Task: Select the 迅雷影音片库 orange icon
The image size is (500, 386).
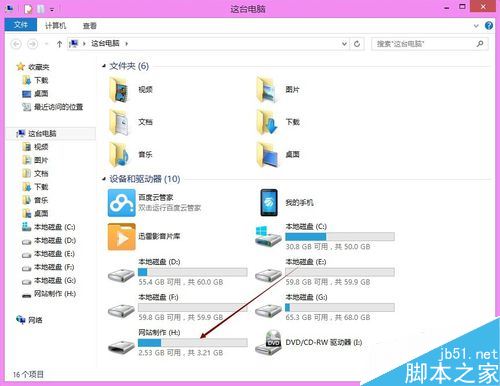Action: pos(122,237)
